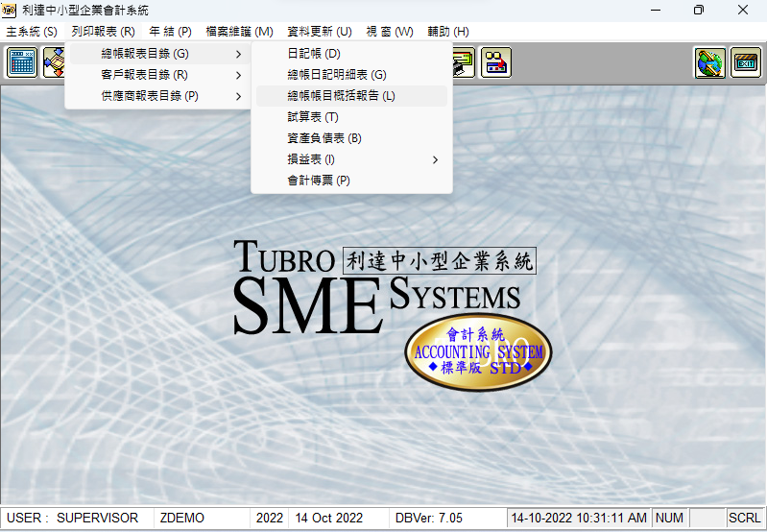The height and width of the screenshot is (532, 767).
Task: Select 供應商報表目錄 (P) submenu entry
Action: coord(159,96)
